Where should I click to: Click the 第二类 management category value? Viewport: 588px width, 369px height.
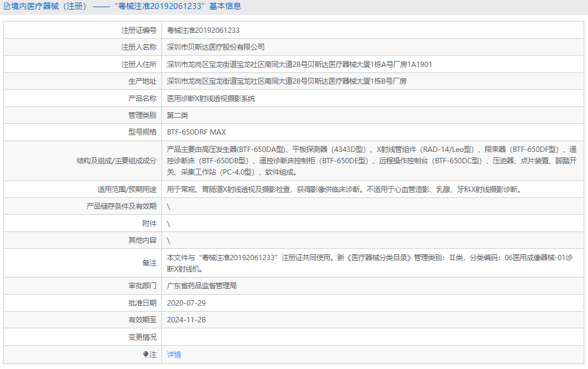pyautogui.click(x=180, y=115)
